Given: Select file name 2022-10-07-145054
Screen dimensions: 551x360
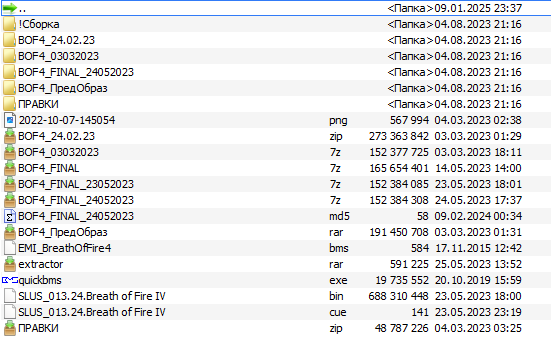Looking at the screenshot, I should 67,120.
